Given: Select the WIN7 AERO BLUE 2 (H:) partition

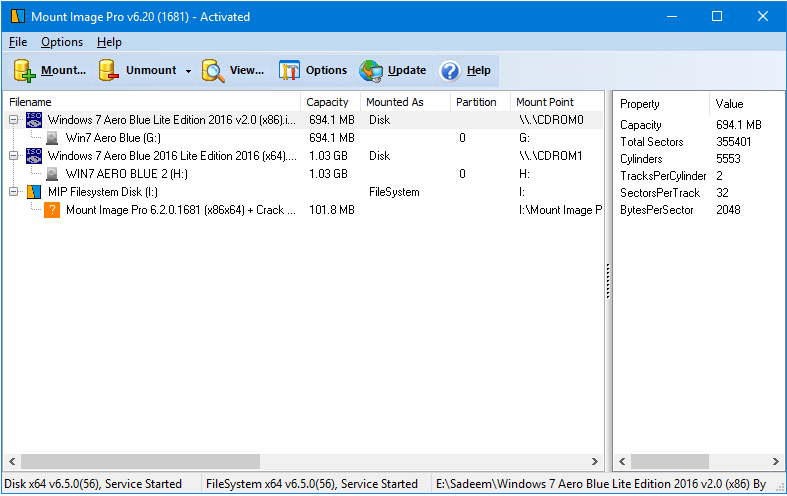Looking at the screenshot, I should (127, 174).
